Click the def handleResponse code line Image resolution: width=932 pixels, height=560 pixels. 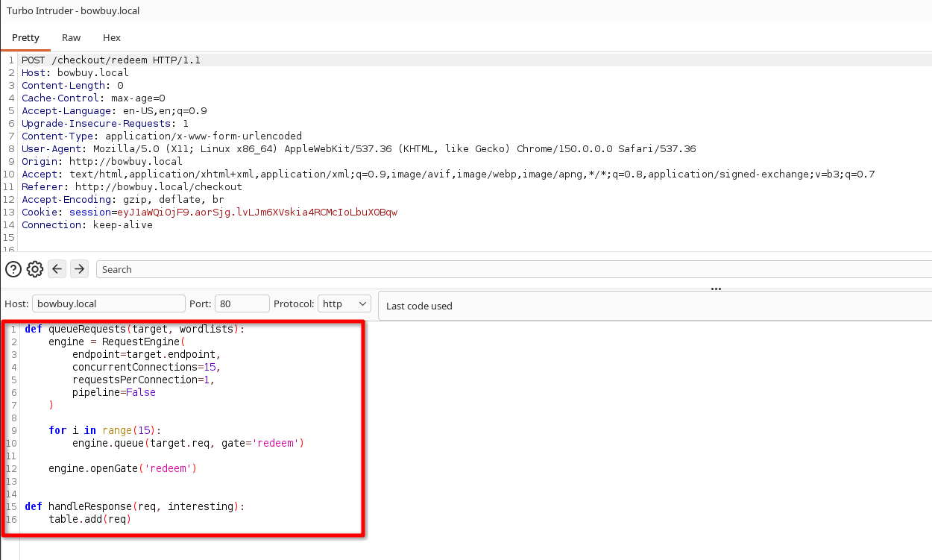[x=135, y=506]
